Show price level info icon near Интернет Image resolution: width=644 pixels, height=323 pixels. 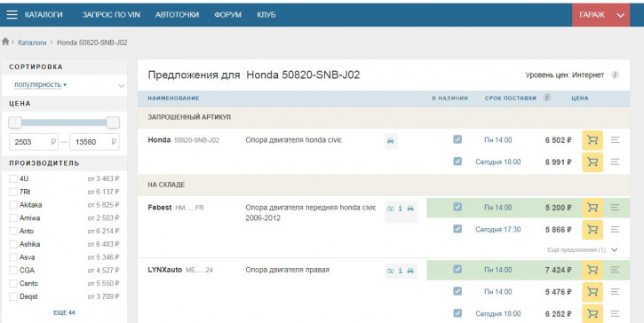click(x=615, y=75)
